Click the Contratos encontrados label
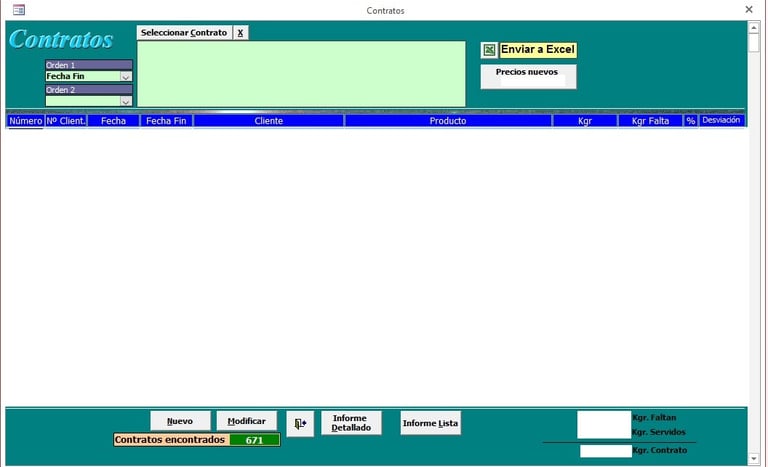This screenshot has height=467, width=768. click(x=169, y=440)
